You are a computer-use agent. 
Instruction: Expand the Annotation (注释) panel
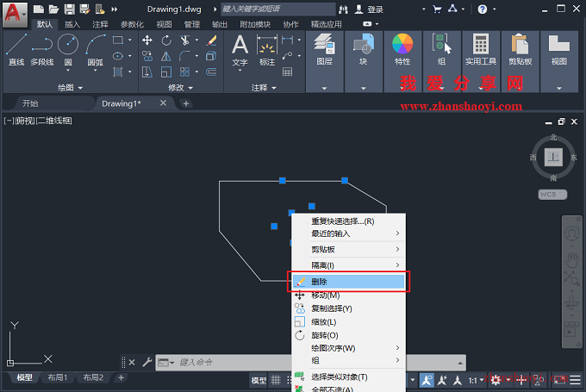coord(264,88)
